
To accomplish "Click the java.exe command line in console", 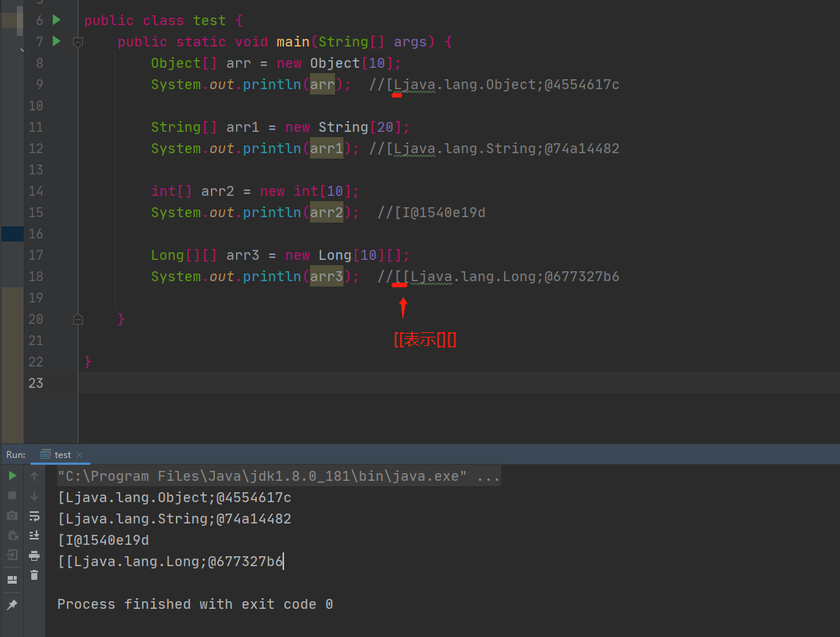I will pos(279,476).
